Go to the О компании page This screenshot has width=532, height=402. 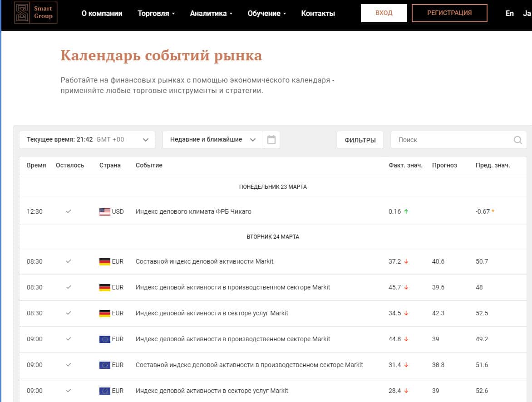(102, 14)
